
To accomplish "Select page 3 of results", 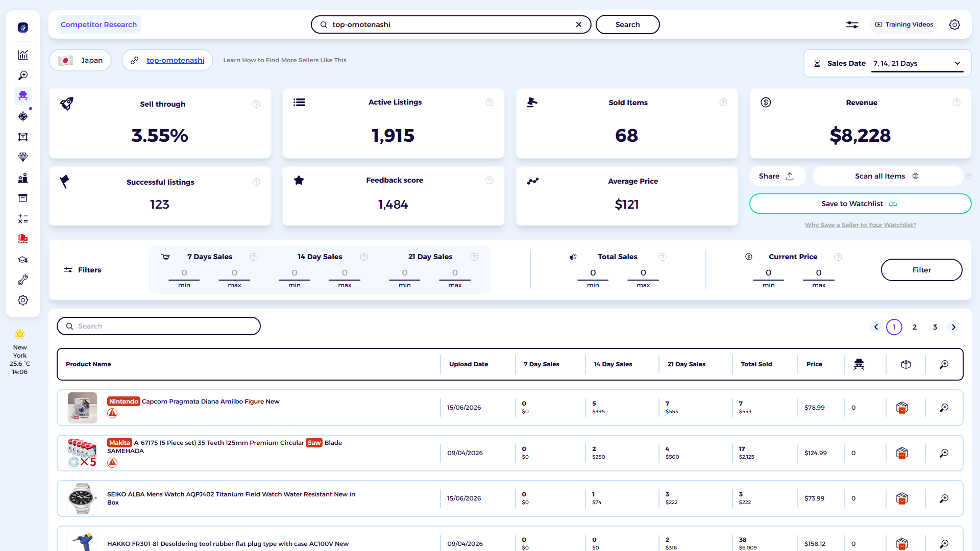I will (x=935, y=327).
